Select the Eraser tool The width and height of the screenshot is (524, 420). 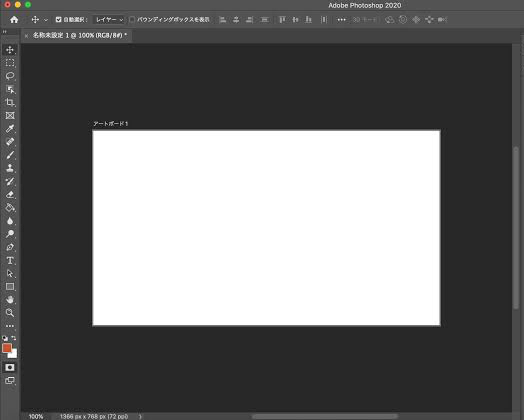pyautogui.click(x=10, y=194)
